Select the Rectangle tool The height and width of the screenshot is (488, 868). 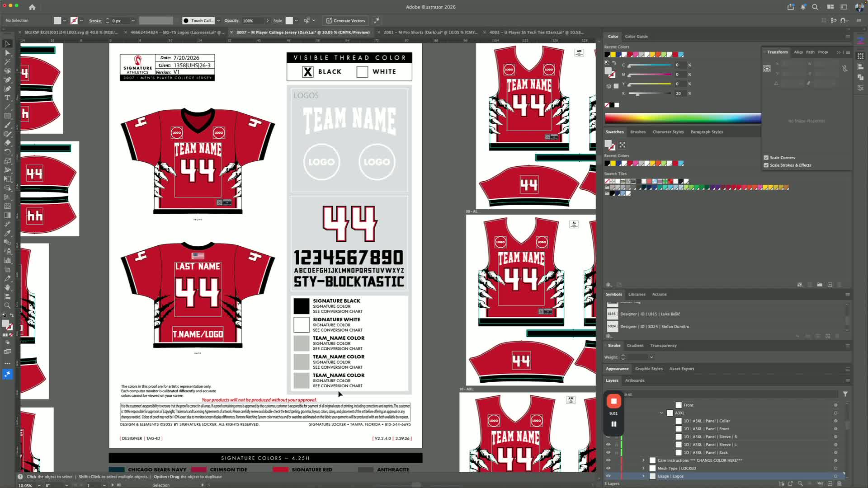click(x=7, y=116)
